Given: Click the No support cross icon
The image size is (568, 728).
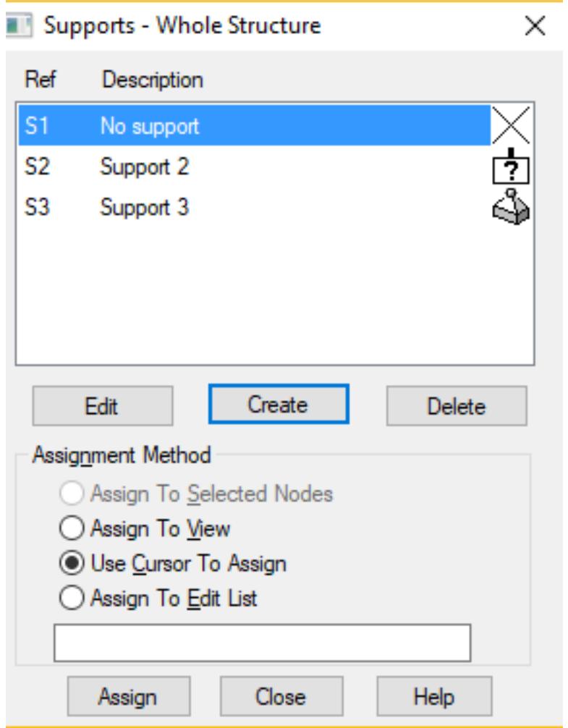Looking at the screenshot, I should coord(514,127).
